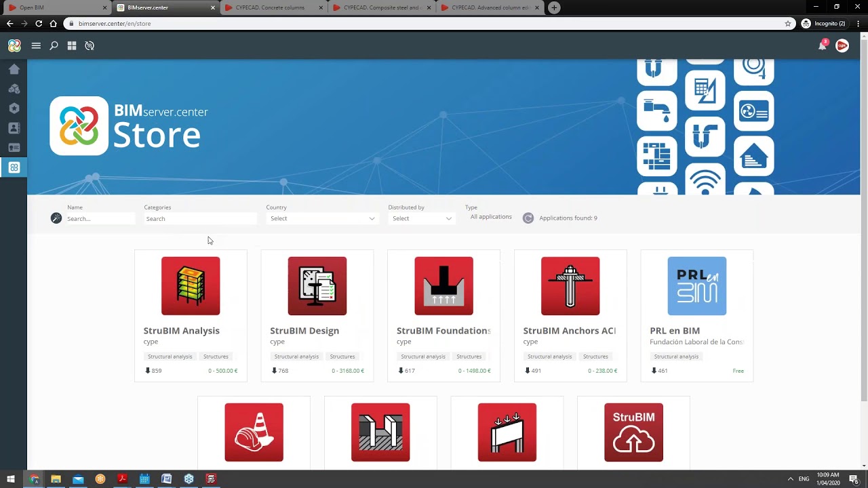Click the ID card icon in the sidebar

click(x=14, y=148)
